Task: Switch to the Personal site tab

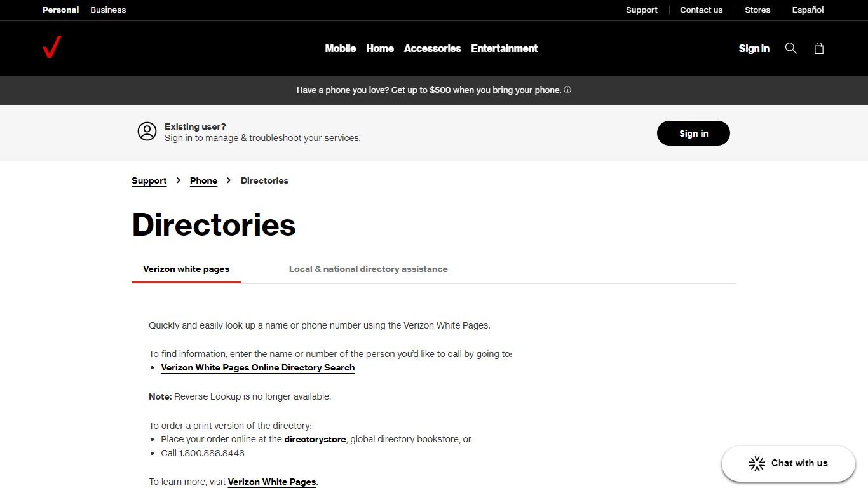Action: tap(61, 10)
